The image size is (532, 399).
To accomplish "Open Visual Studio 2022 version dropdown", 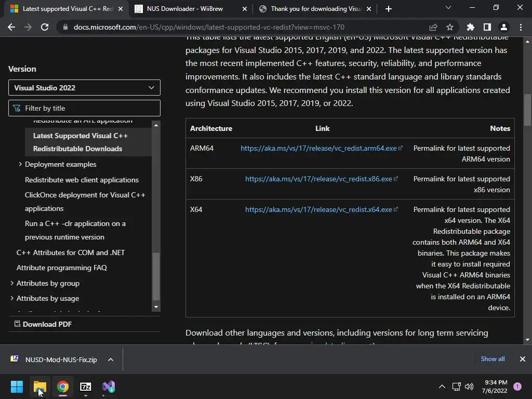I will (84, 88).
